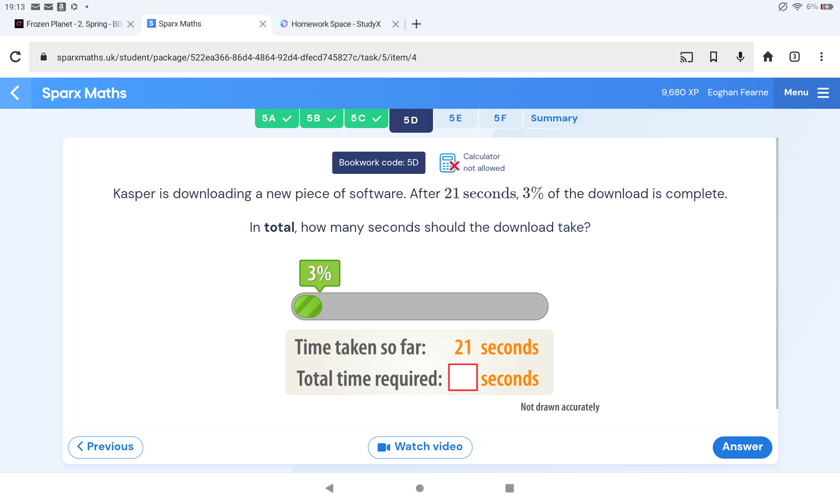The image size is (840, 504).
Task: Tap the Android back navigation button
Action: click(330, 488)
